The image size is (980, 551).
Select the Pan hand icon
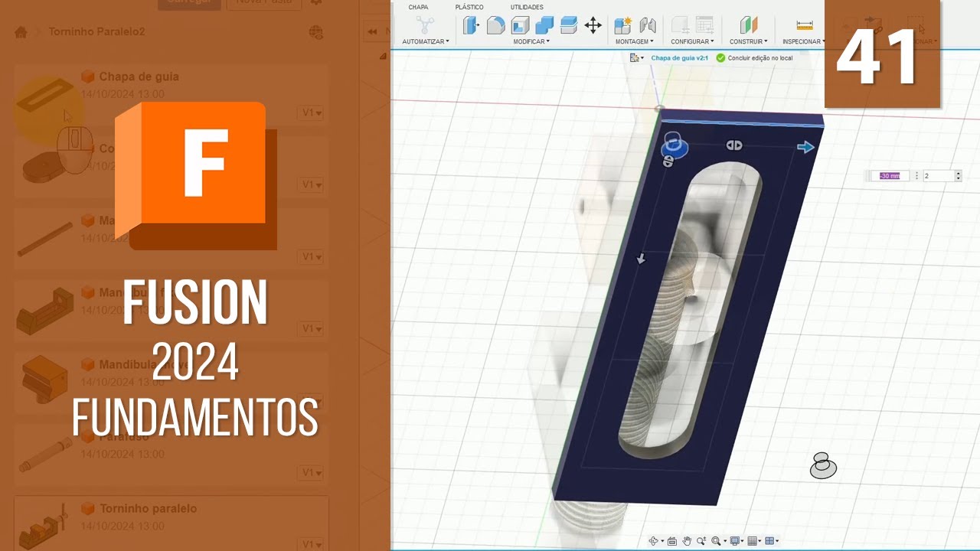click(687, 541)
